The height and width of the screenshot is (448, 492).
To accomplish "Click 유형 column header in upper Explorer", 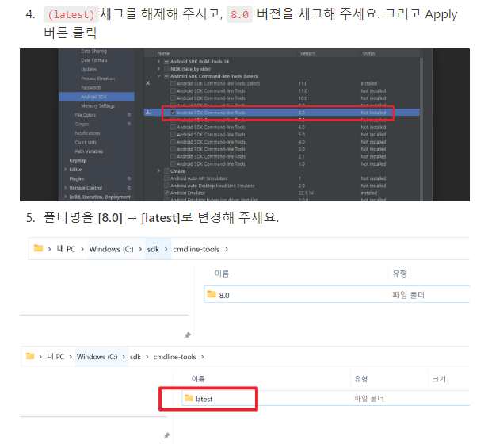I will tap(399, 274).
